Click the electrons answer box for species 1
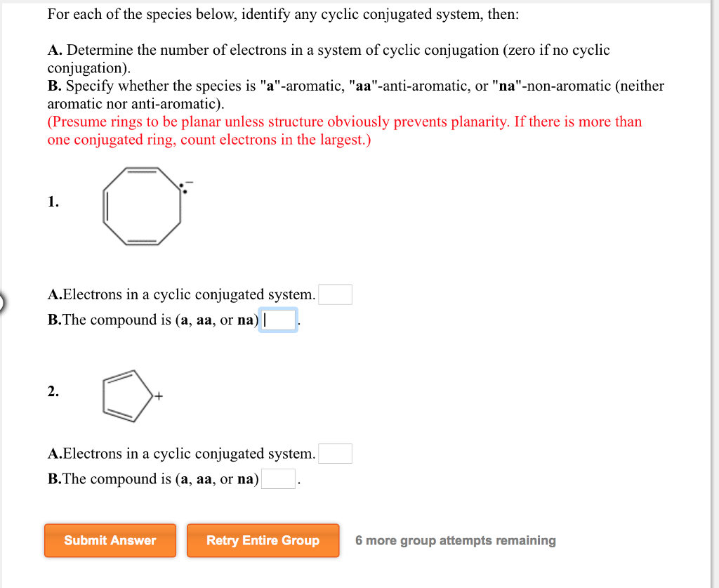 (335, 294)
